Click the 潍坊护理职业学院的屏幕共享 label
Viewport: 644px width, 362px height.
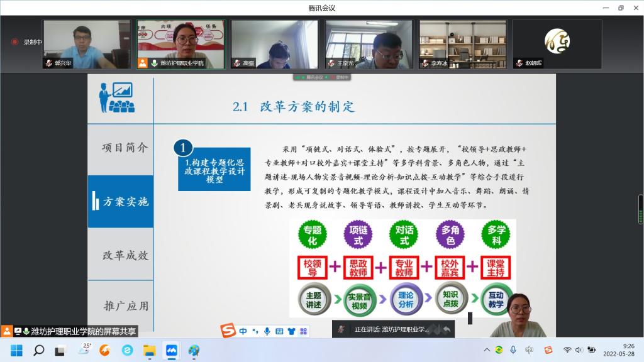tap(84, 331)
